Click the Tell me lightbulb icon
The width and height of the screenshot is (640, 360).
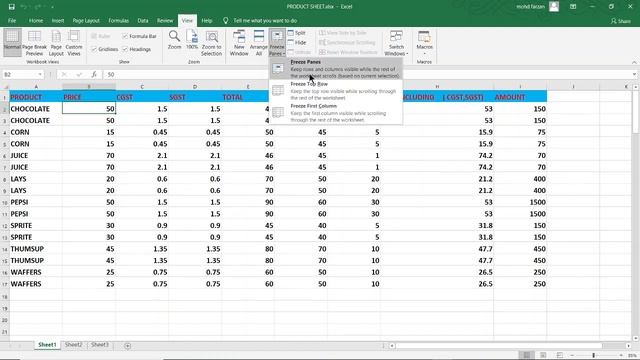225,20
